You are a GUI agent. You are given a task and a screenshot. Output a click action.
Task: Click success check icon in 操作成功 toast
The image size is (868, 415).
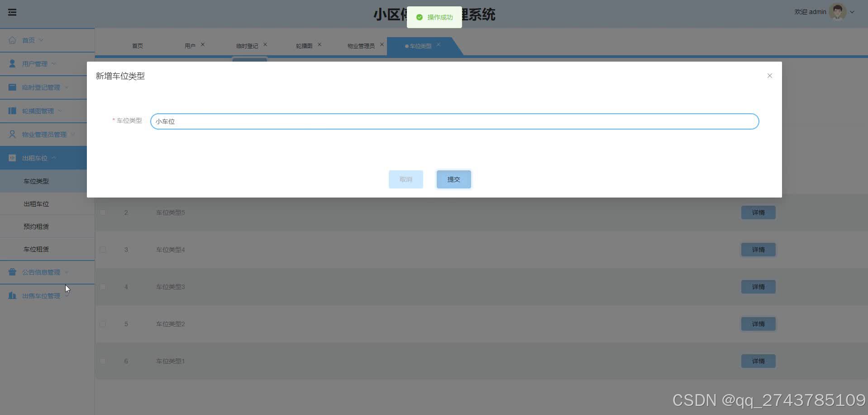(420, 17)
